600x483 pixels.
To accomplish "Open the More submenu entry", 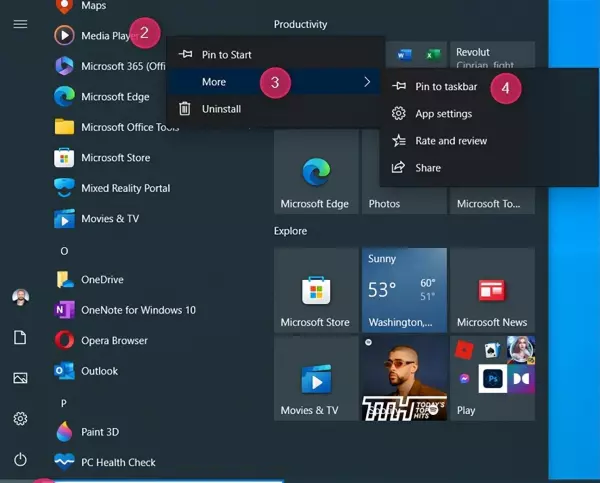I will 275,82.
